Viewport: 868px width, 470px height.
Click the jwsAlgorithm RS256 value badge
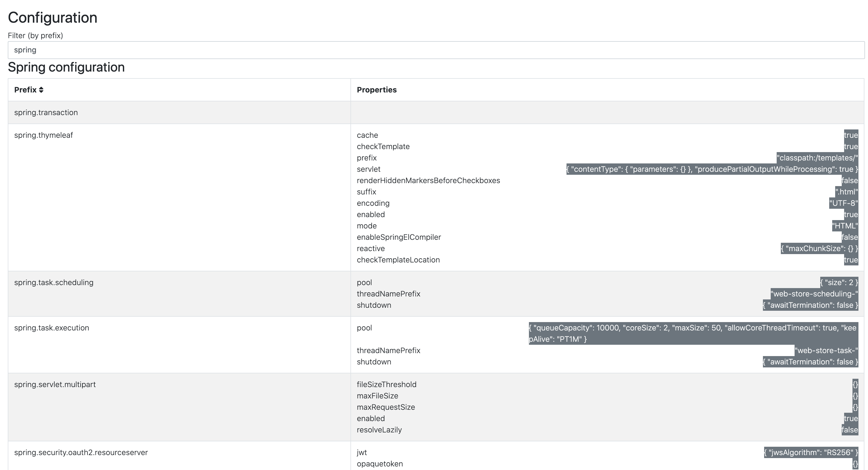pyautogui.click(x=810, y=452)
